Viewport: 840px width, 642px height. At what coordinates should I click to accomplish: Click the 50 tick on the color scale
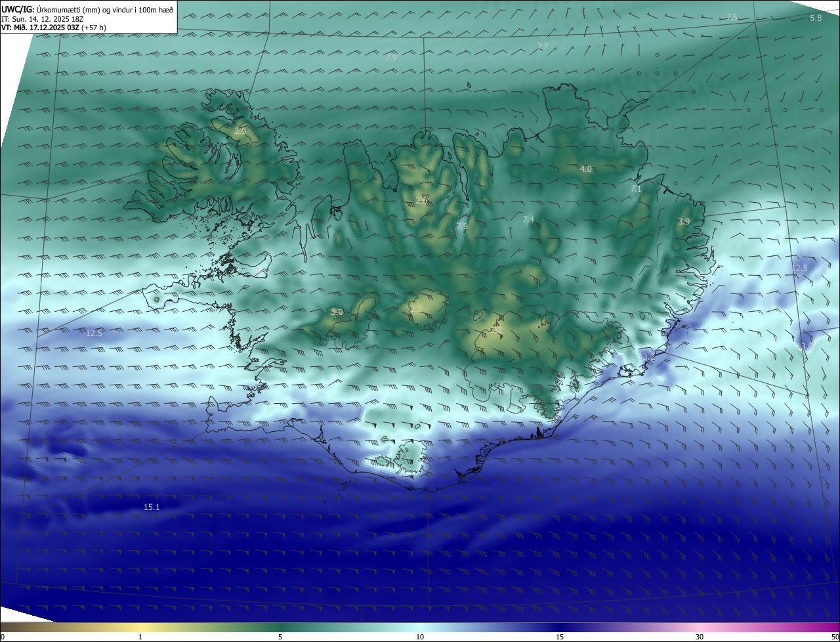pos(835,637)
